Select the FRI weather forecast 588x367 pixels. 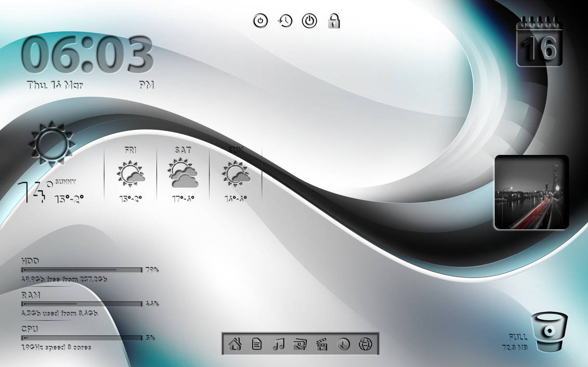(130, 172)
